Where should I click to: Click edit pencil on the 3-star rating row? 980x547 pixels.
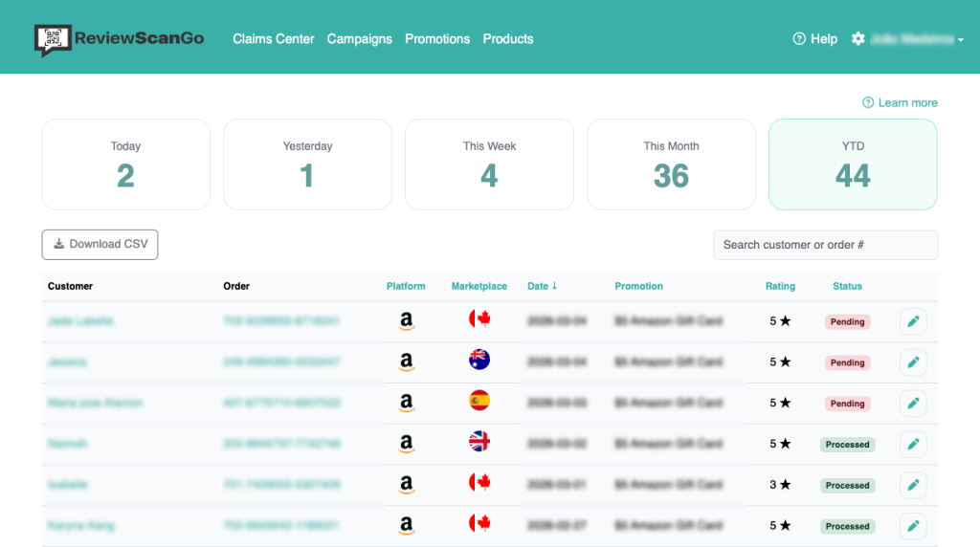click(913, 485)
